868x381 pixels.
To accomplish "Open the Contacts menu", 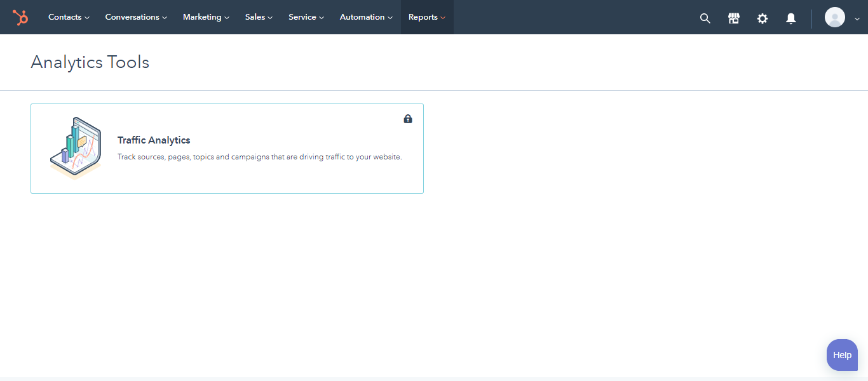I will click(69, 17).
